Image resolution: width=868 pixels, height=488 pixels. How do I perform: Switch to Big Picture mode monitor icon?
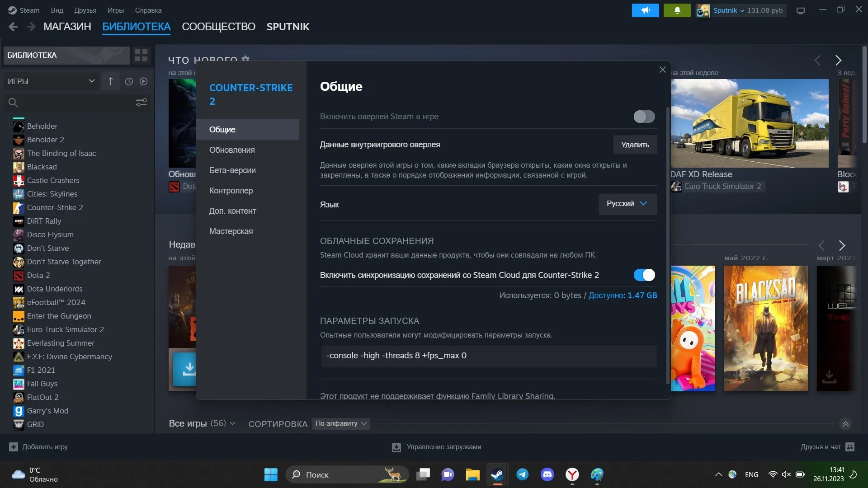pos(801,10)
